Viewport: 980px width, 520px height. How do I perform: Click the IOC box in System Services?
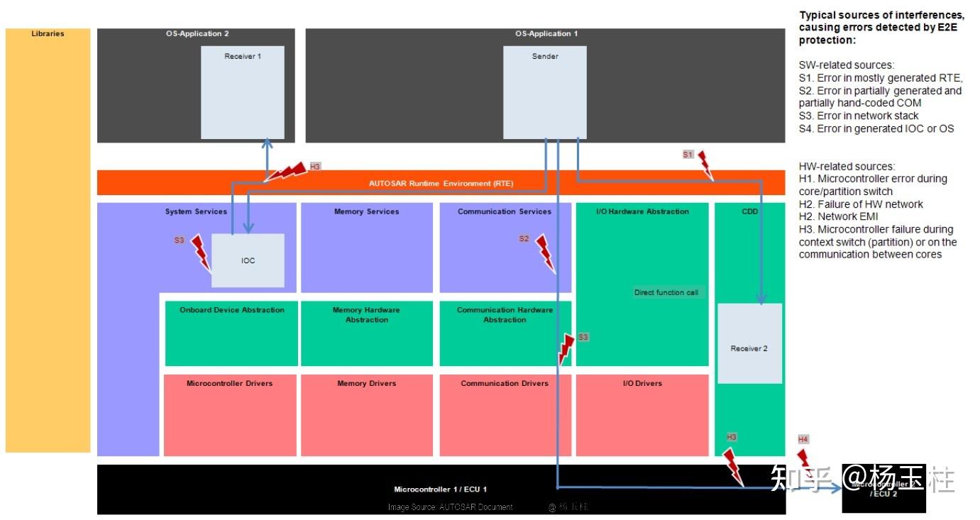(248, 260)
